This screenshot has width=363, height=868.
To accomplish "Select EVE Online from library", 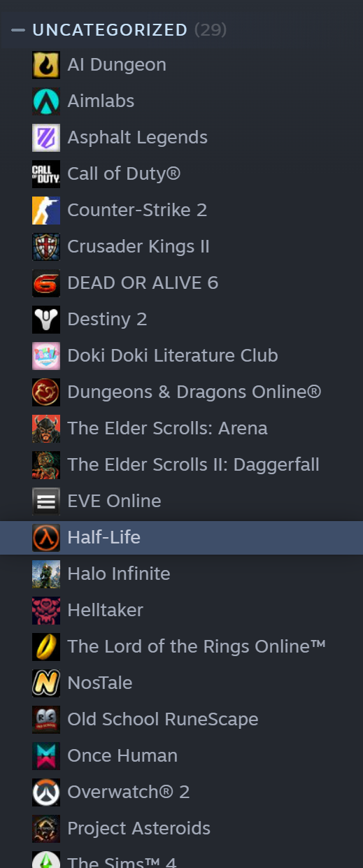I will click(x=181, y=501).
